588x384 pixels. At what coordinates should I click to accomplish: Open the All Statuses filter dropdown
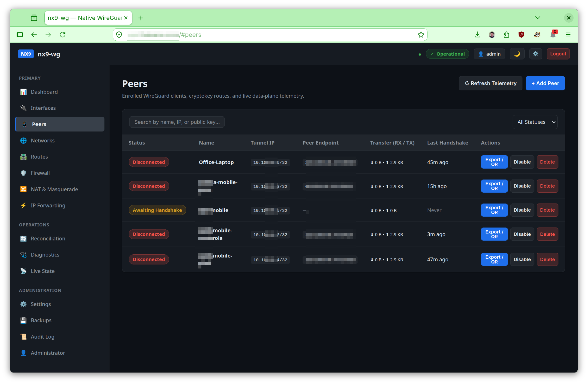pos(535,122)
